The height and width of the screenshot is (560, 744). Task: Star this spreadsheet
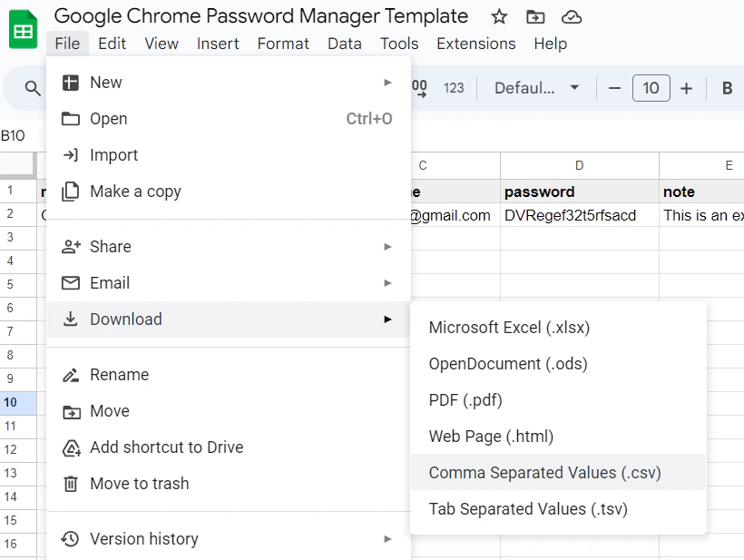point(498,16)
